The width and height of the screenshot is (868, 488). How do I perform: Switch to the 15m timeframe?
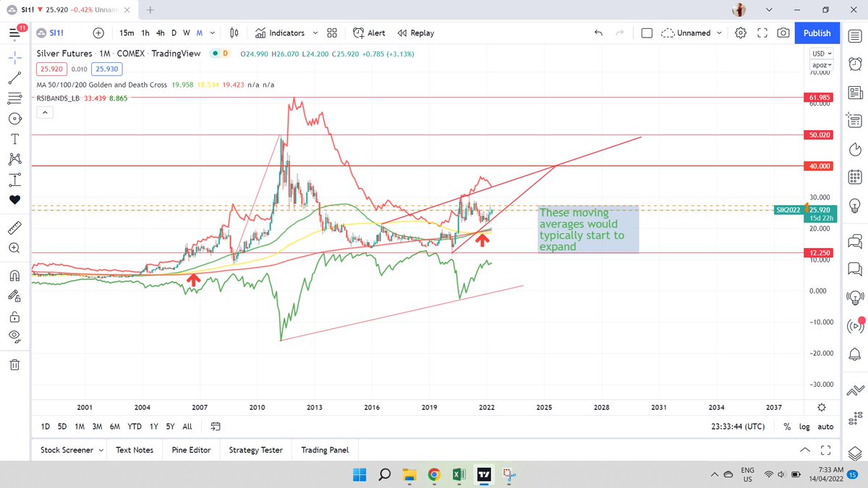pos(127,33)
